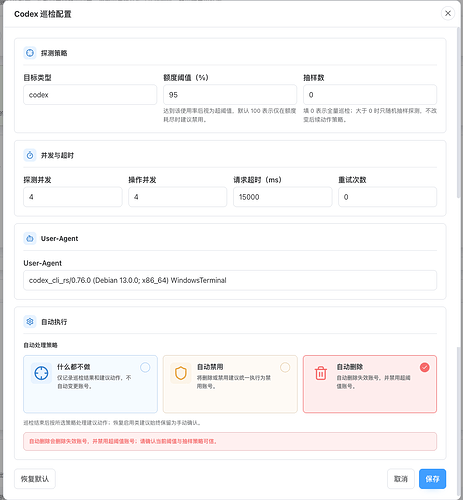Screen dimensions: 463x500
Task: Click the 请求超时（ms） label
Action: [257, 180]
